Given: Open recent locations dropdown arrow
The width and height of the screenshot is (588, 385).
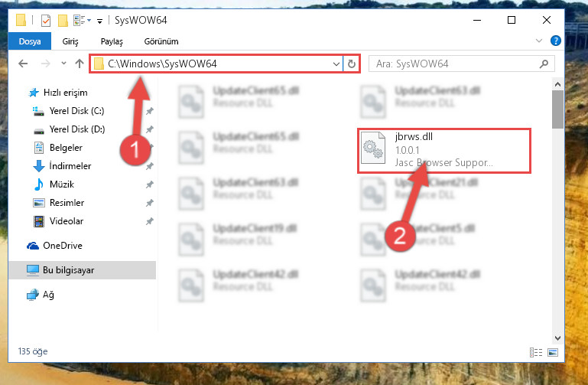Looking at the screenshot, I should click(63, 63).
